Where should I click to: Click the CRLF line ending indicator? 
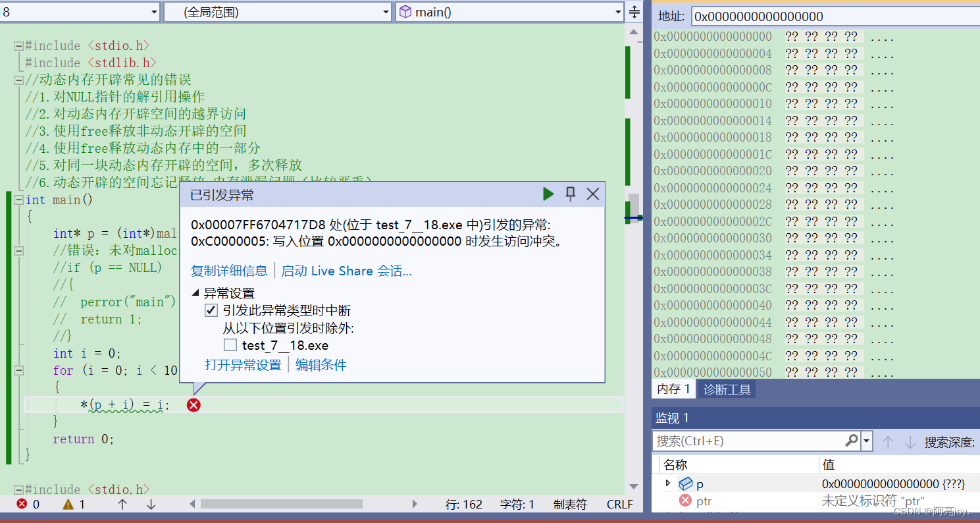(x=620, y=504)
